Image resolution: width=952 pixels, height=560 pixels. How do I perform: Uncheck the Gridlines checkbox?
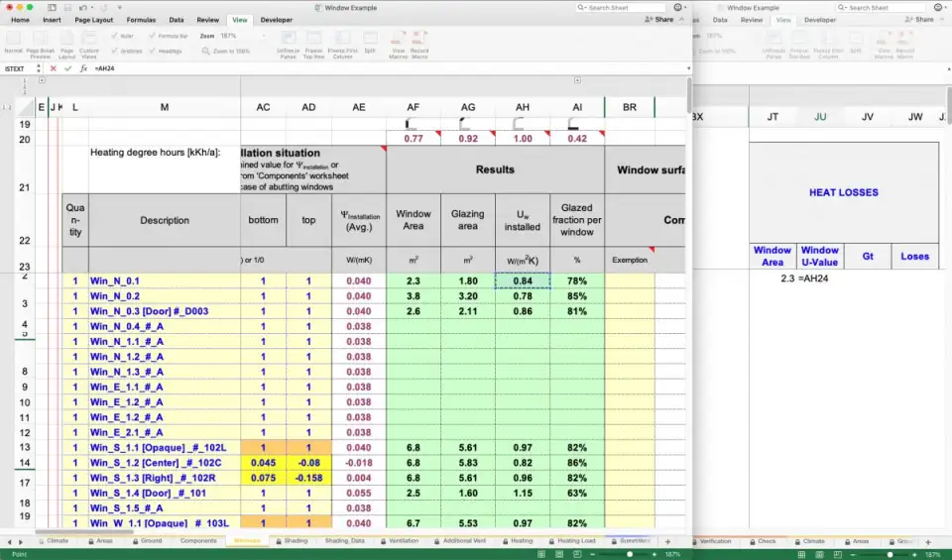coord(116,51)
